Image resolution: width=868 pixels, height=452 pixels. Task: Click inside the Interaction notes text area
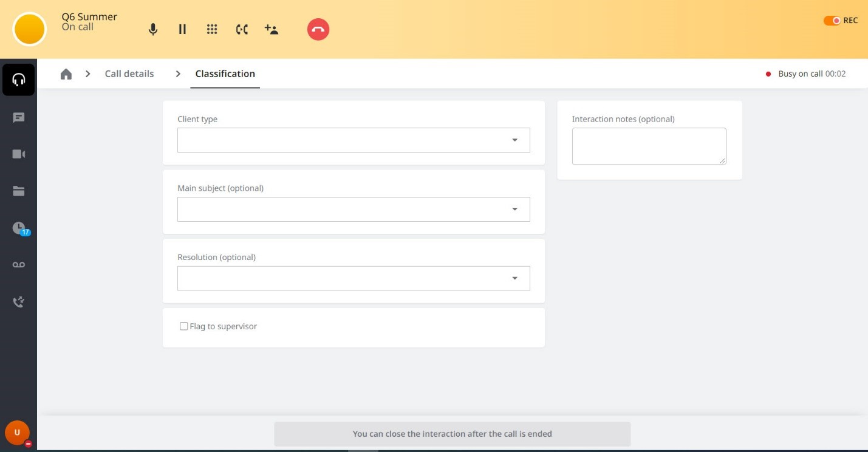pyautogui.click(x=649, y=146)
